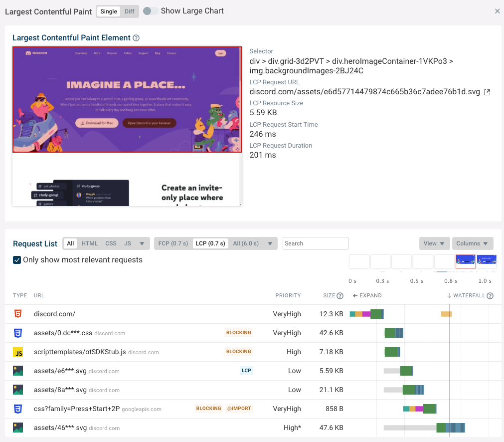Click BLOCKING badge on Press+Start+2P row
The width and height of the screenshot is (504, 442).
pos(208,409)
